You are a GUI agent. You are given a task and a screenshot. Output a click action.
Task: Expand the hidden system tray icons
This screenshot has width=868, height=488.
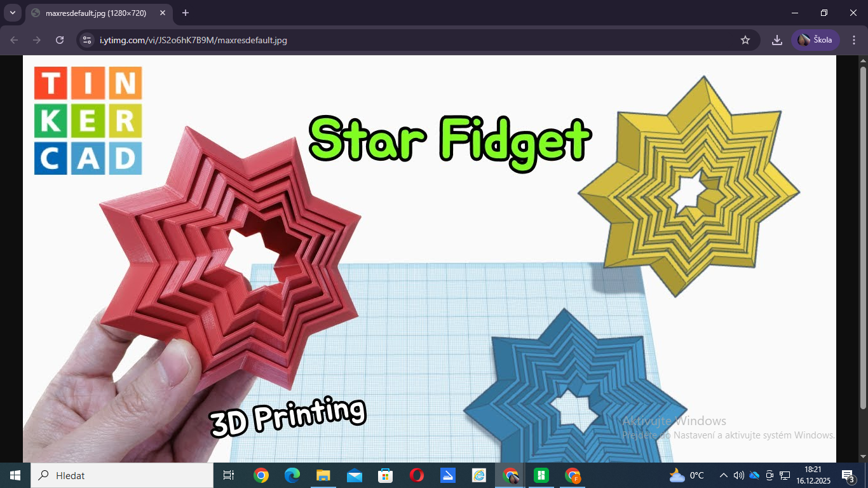pyautogui.click(x=723, y=475)
